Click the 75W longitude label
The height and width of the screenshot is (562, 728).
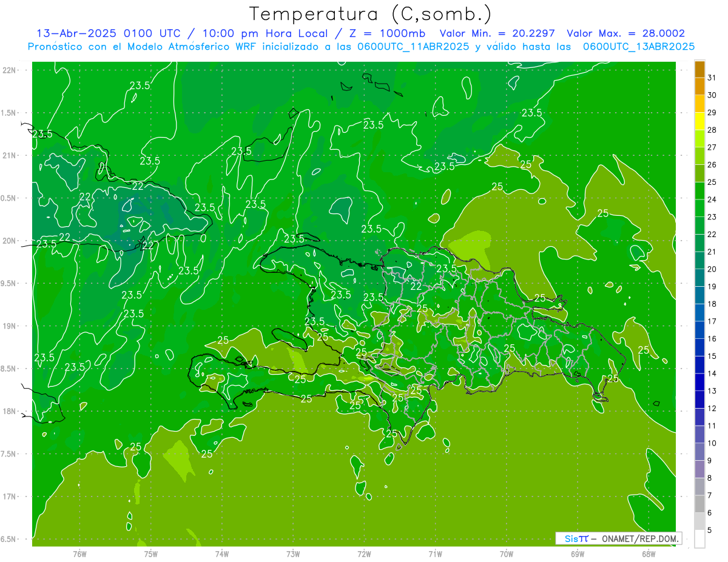[x=150, y=554]
